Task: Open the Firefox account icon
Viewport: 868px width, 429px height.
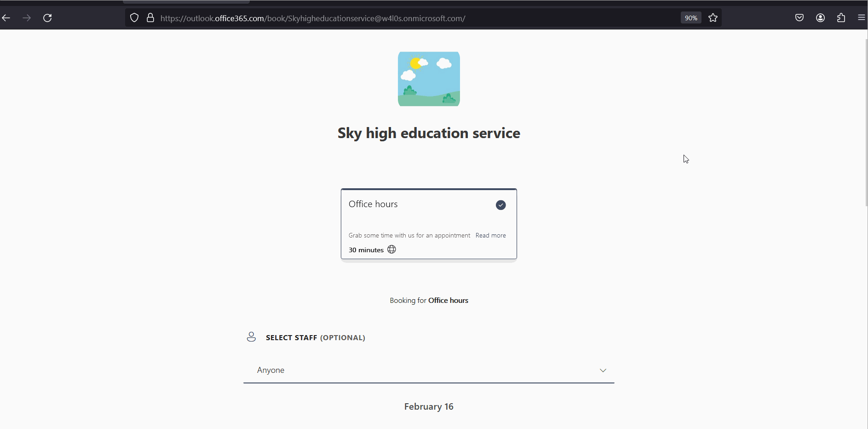Action: (820, 18)
